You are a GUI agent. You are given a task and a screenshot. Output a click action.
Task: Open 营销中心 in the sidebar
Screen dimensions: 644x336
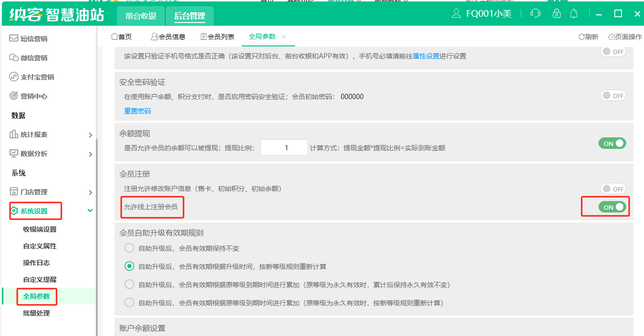coord(34,96)
